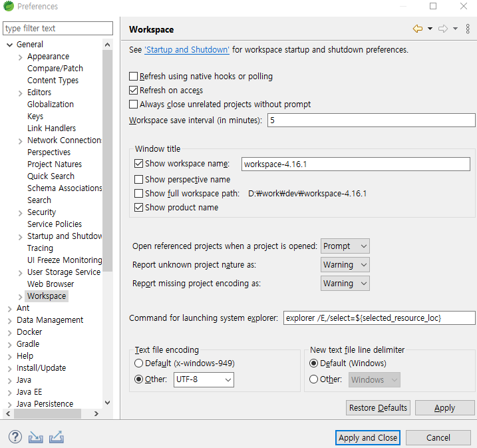477x448 pixels.
Task: Click the Apply button
Action: click(x=445, y=408)
